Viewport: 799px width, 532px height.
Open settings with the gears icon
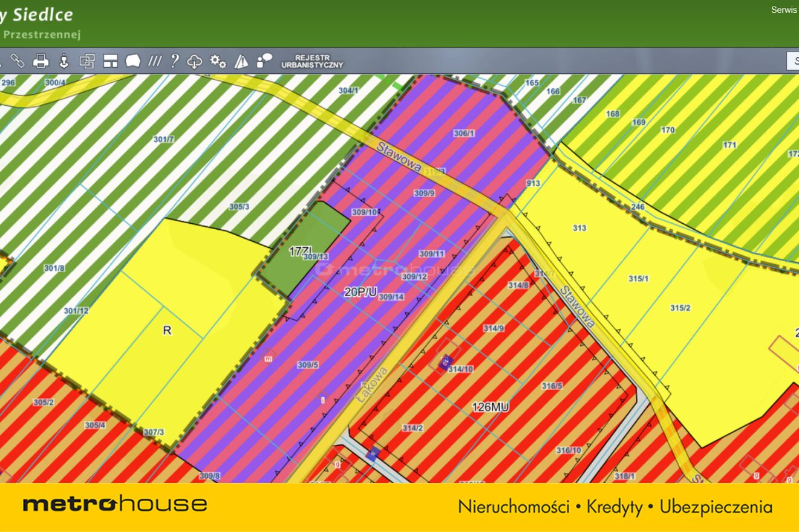point(218,60)
